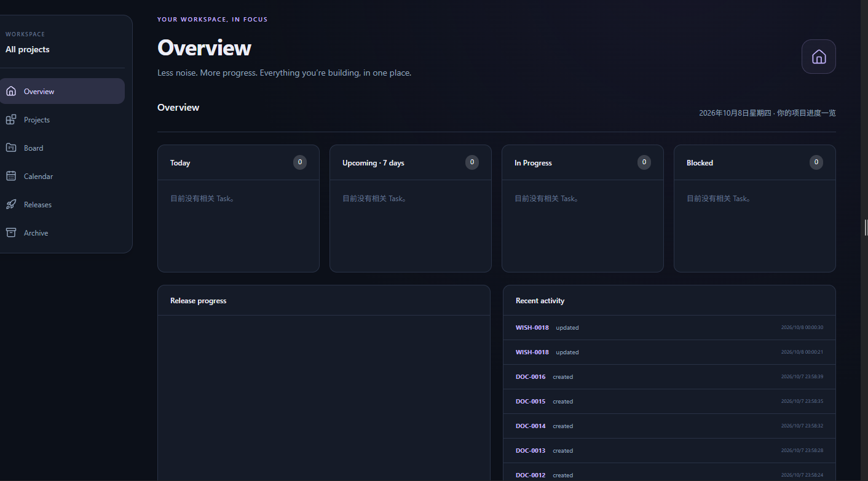This screenshot has width=868, height=481.
Task: Click the Blocked card heading
Action: click(700, 163)
